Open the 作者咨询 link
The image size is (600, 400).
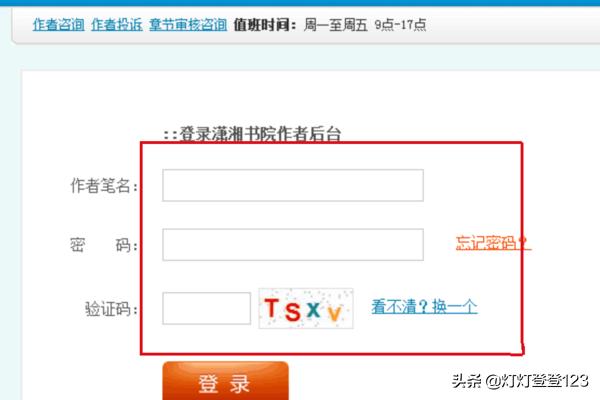pyautogui.click(x=59, y=25)
